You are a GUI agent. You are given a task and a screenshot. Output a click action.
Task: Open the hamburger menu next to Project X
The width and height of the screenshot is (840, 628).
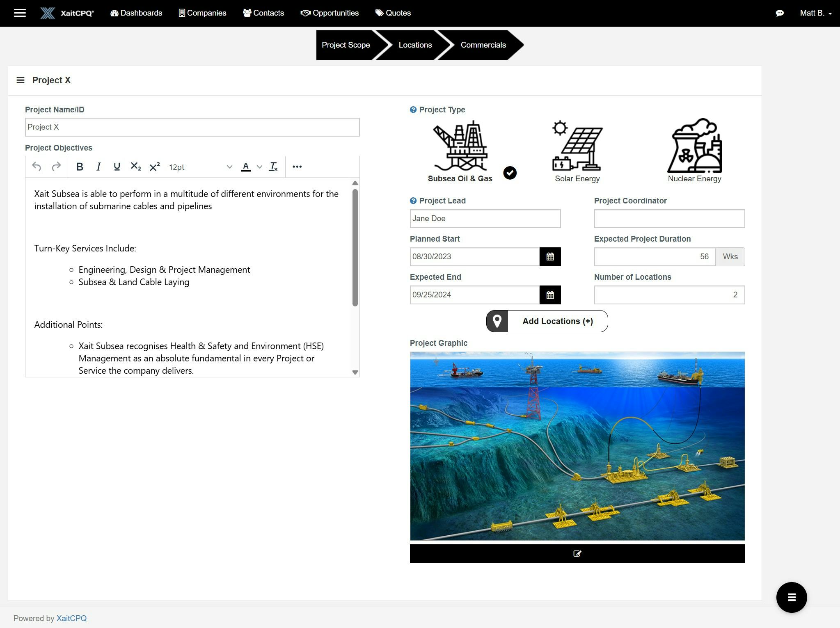(x=20, y=80)
